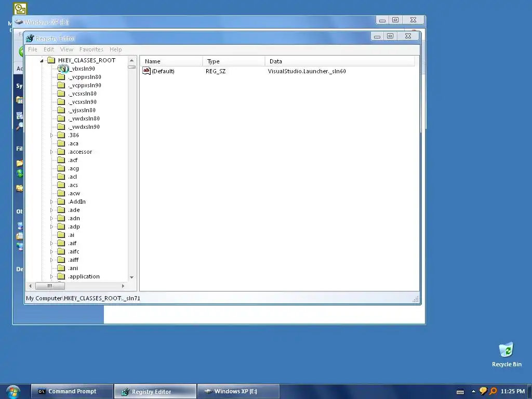Click the .ani folder icon

(61, 268)
